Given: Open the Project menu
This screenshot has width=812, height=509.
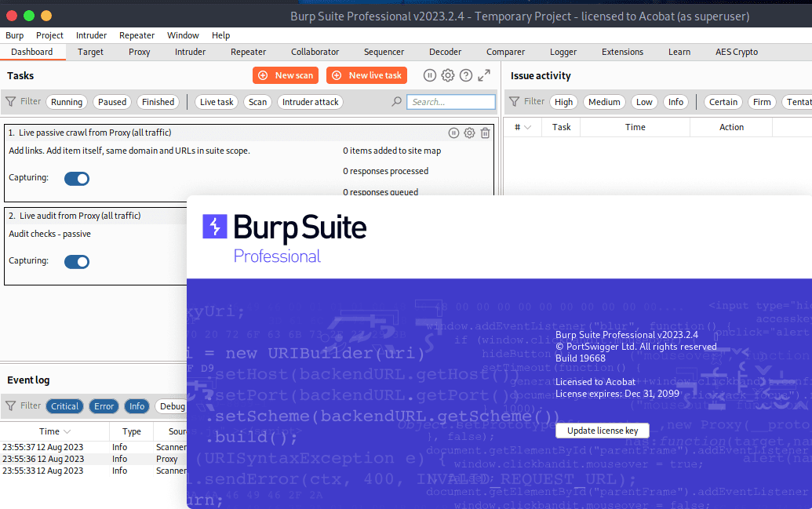Looking at the screenshot, I should (x=49, y=35).
